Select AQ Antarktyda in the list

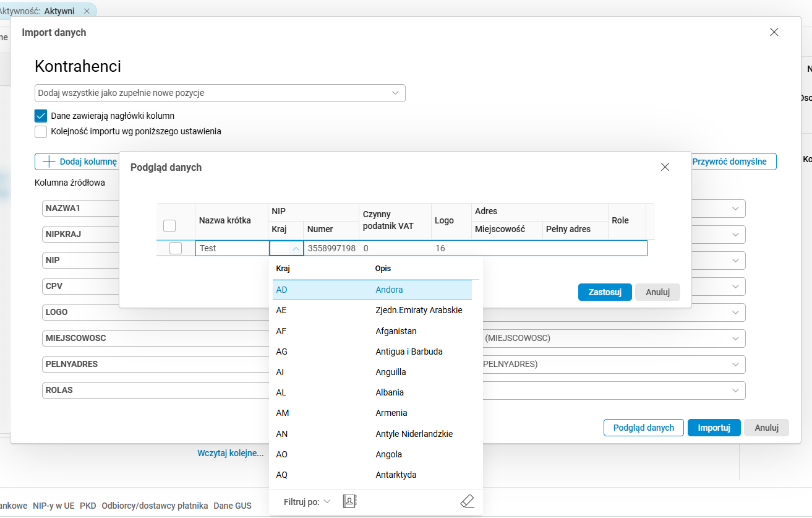click(372, 475)
